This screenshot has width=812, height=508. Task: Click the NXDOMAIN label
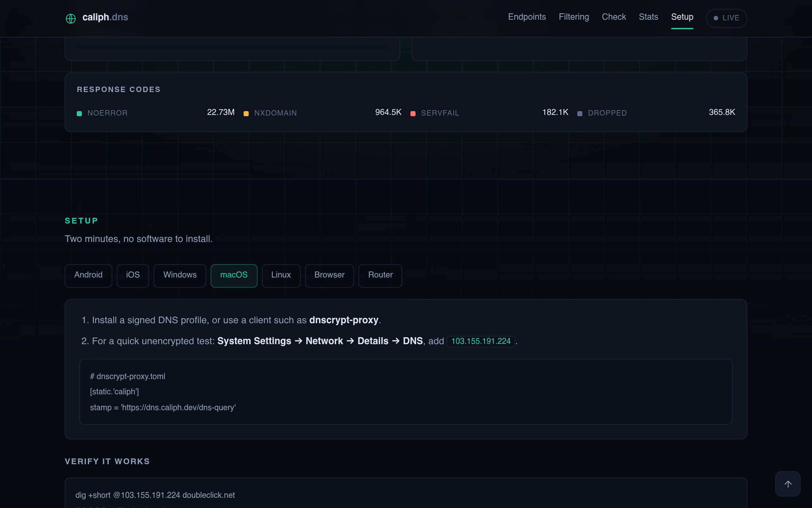pos(275,113)
